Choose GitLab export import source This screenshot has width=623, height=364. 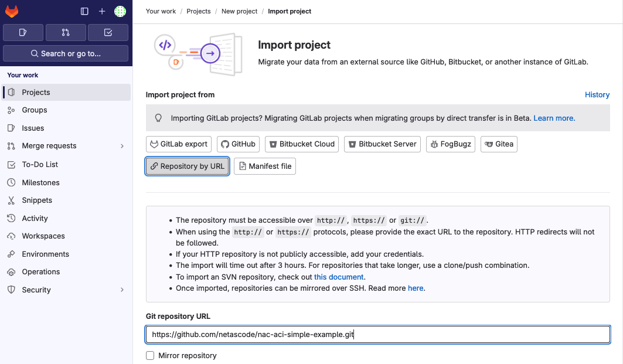pyautogui.click(x=179, y=144)
